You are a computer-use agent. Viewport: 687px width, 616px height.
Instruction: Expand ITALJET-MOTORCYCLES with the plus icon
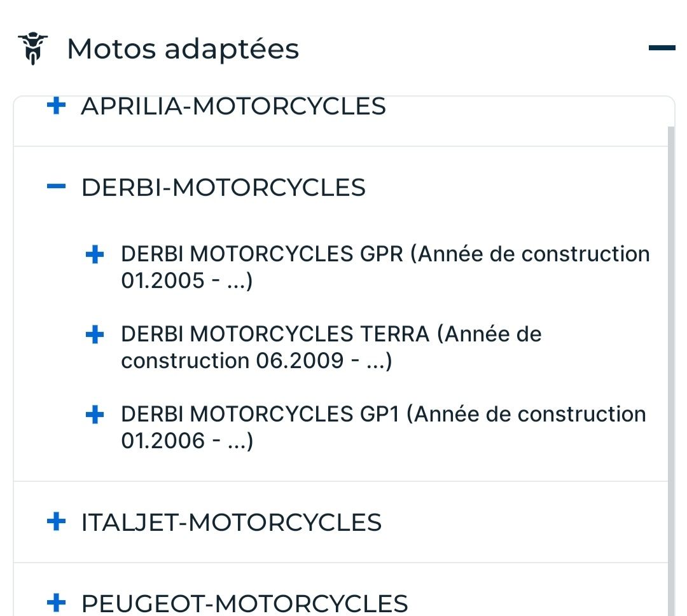[57, 522]
